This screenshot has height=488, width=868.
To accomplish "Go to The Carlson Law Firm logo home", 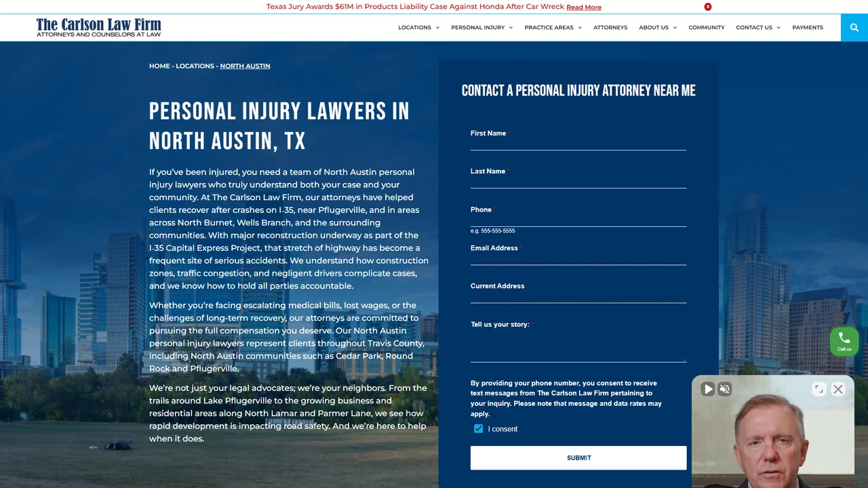I will point(99,28).
